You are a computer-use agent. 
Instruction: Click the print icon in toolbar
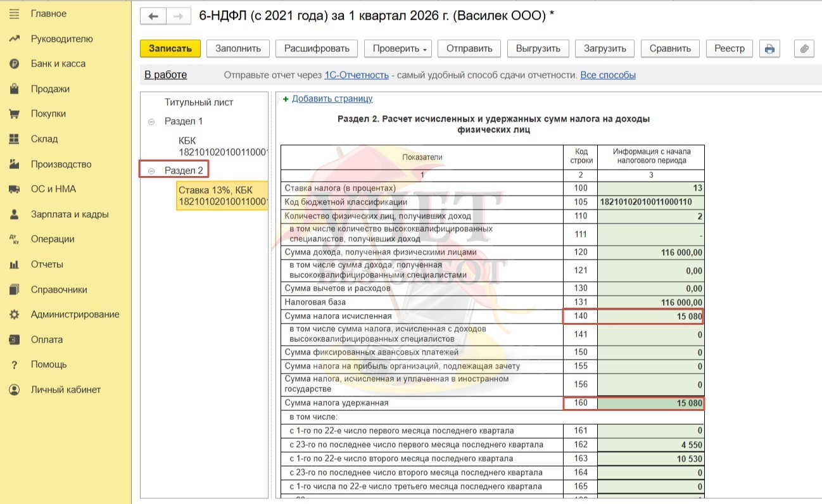(x=769, y=49)
